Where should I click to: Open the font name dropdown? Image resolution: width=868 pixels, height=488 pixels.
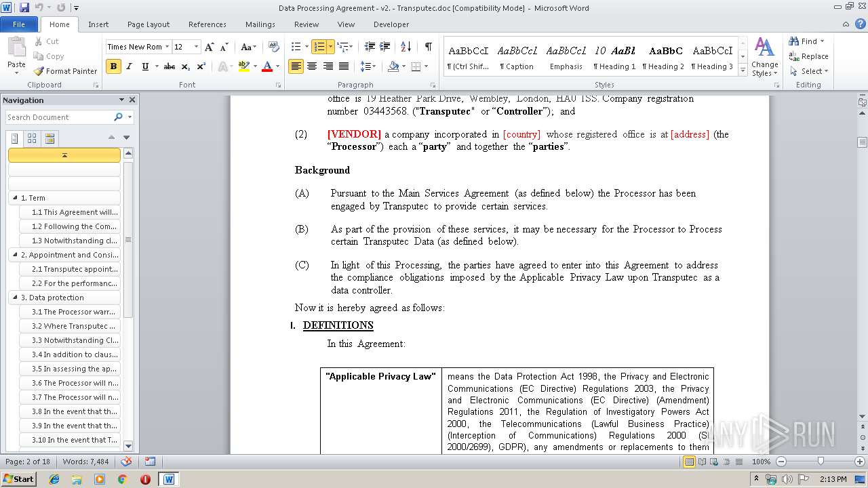pos(167,47)
